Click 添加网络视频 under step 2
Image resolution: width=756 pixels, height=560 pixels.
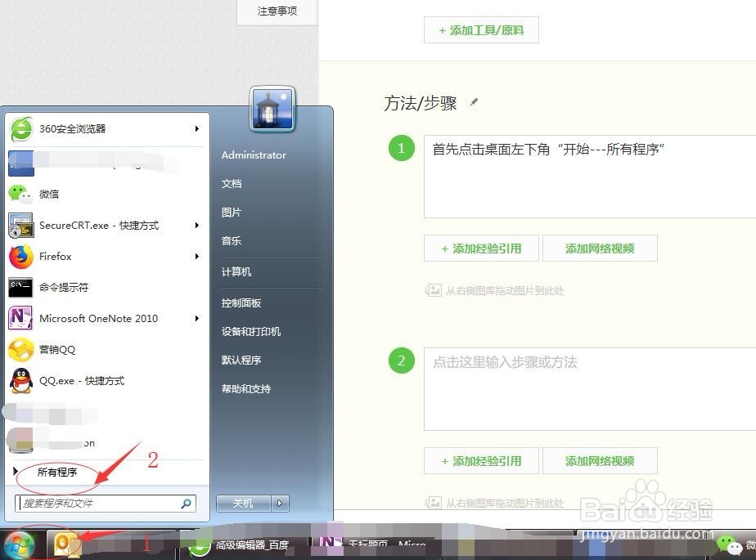(x=600, y=461)
